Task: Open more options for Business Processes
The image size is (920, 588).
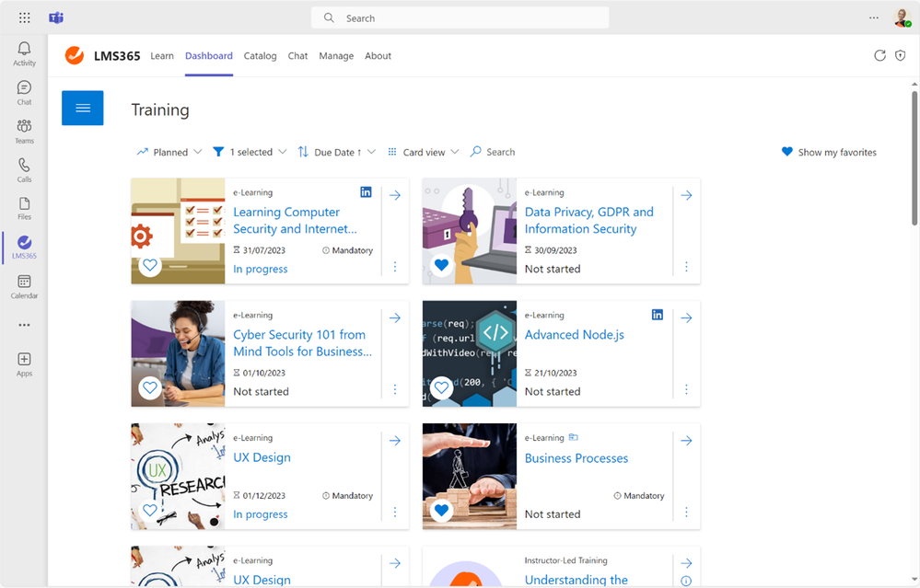Action: point(686,512)
